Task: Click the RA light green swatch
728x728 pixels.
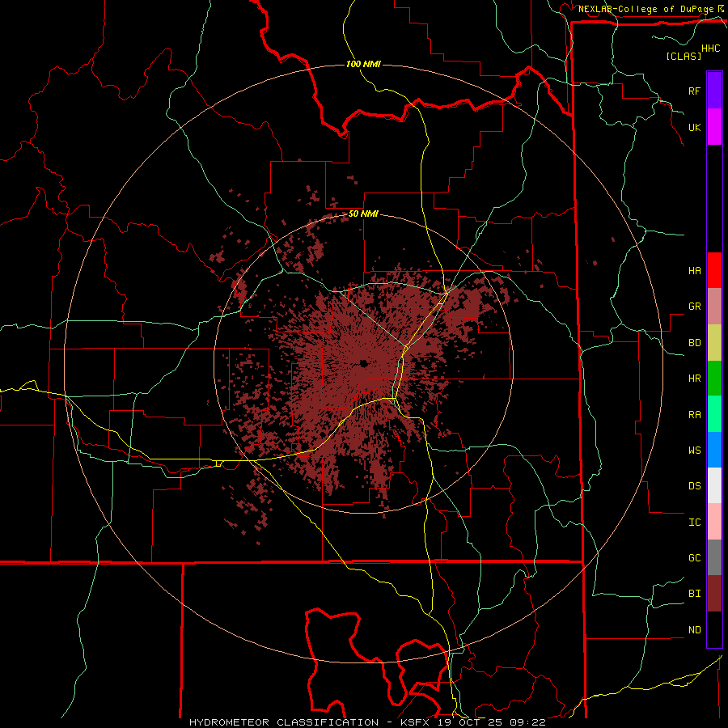Action: (714, 414)
